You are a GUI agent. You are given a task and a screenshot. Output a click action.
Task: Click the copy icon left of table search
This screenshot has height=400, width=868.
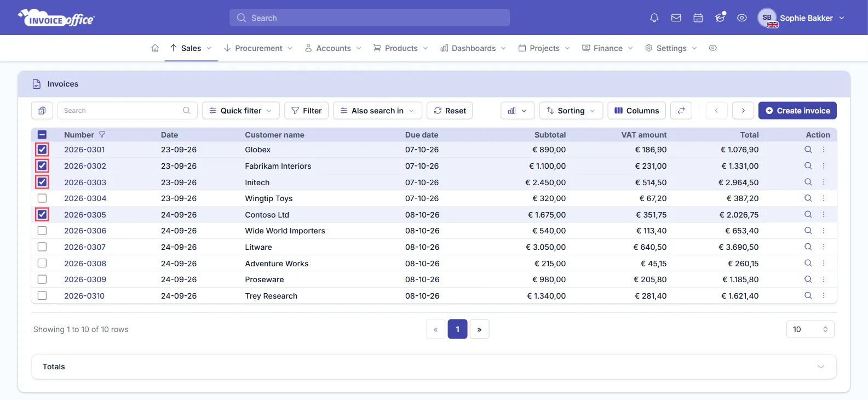coord(42,111)
